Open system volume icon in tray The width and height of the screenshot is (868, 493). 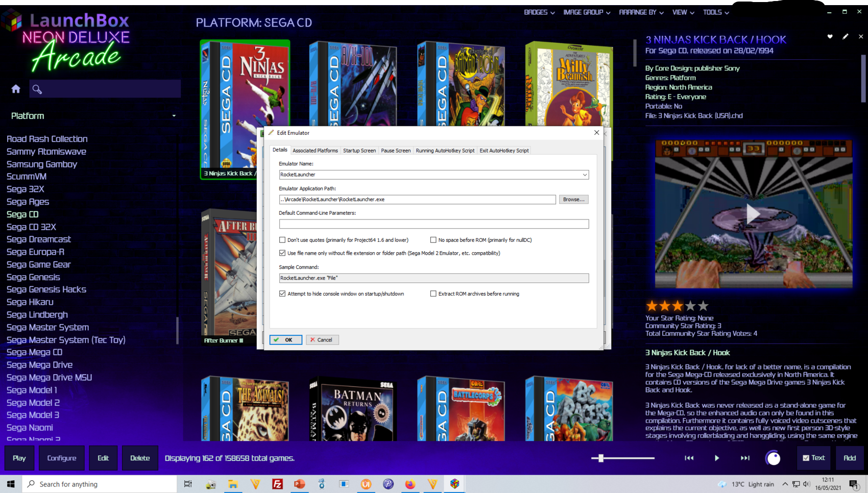[x=807, y=484]
